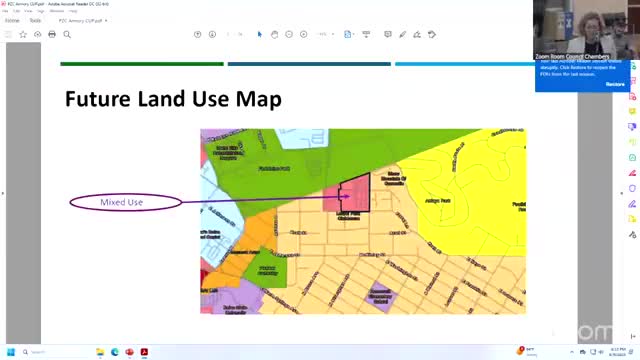640x360 pixels.
Task: Click the zoom in plus icon
Action: point(304,34)
